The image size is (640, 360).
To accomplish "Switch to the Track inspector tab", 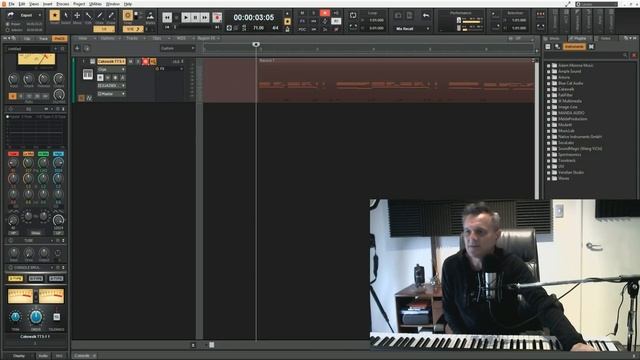I will [x=44, y=38].
